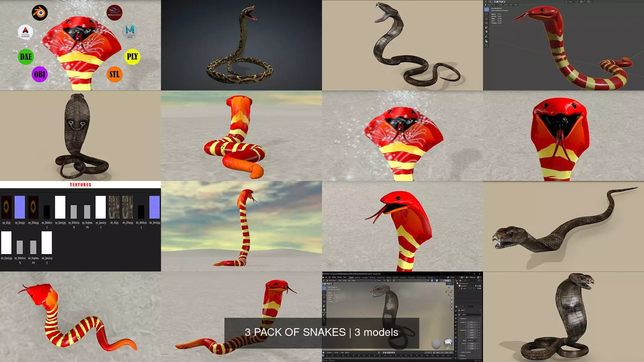
Task: Toggle the lock beside Location X
Action: (477, 322)
